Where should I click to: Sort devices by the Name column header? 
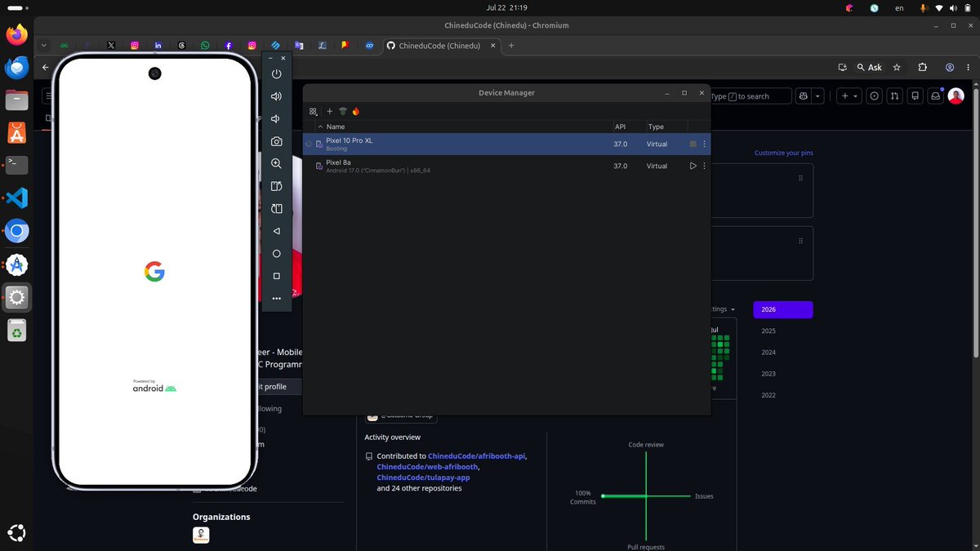click(x=336, y=127)
